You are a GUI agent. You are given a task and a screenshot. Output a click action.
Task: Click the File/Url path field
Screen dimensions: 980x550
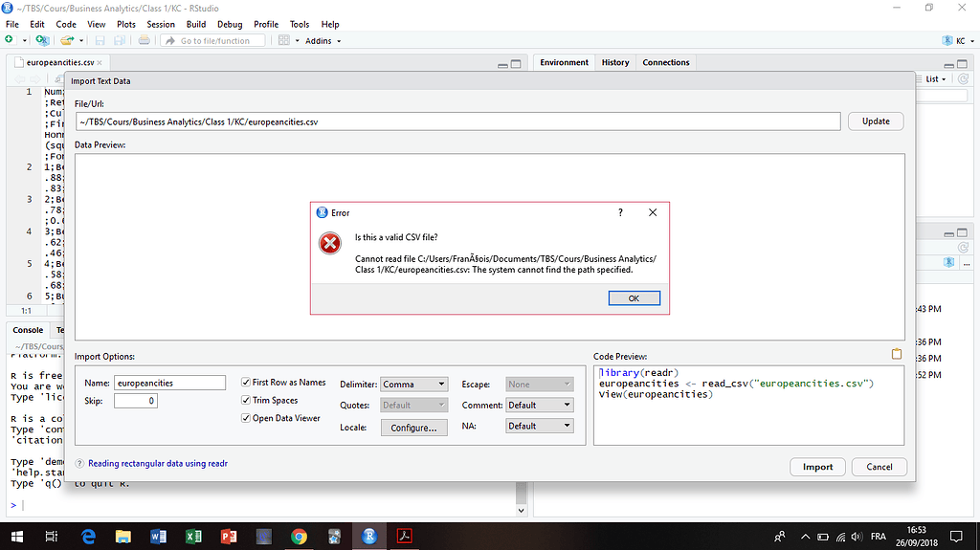tap(458, 121)
